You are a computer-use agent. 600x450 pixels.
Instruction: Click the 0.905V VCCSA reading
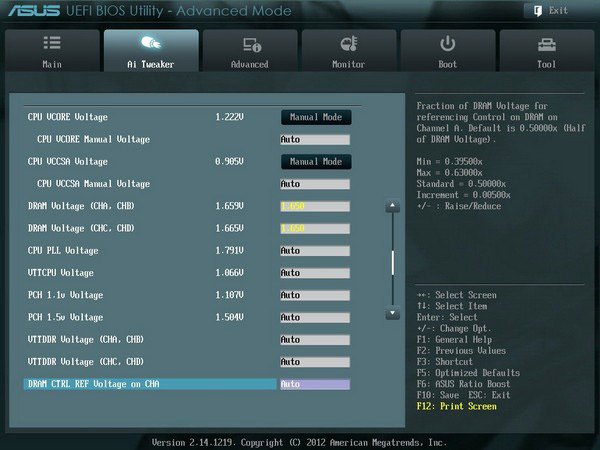229,161
